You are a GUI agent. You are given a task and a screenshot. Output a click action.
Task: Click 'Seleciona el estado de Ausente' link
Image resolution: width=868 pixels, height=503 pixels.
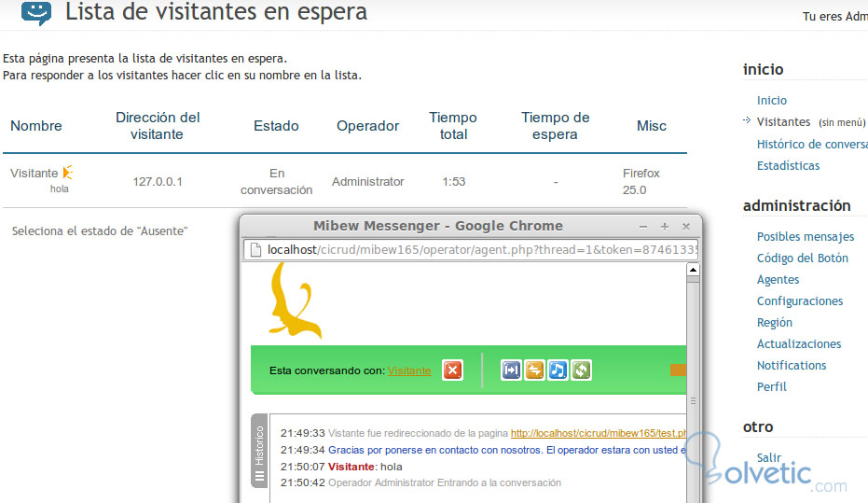pos(100,231)
